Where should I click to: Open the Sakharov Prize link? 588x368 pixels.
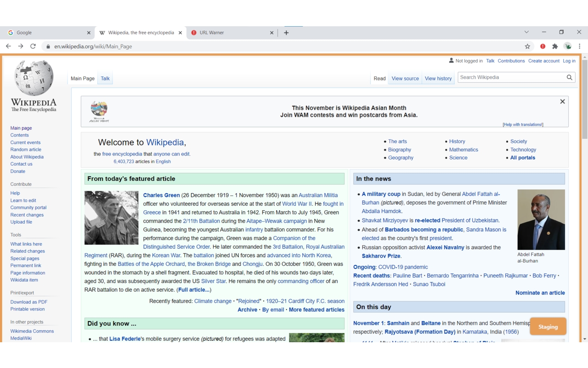[381, 256]
